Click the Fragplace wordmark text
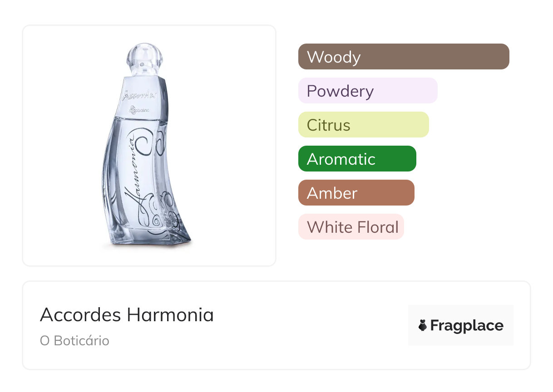This screenshot has width=553, height=392. tap(467, 325)
